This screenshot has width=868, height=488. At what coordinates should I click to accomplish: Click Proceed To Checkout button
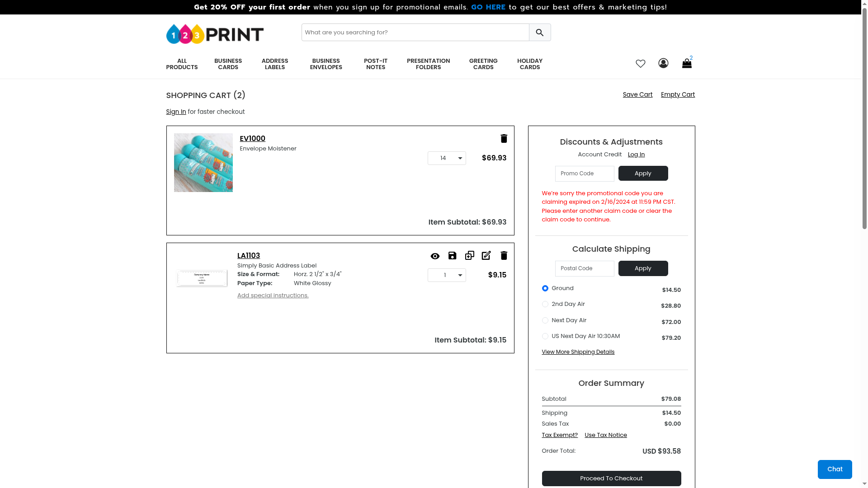[611, 479]
